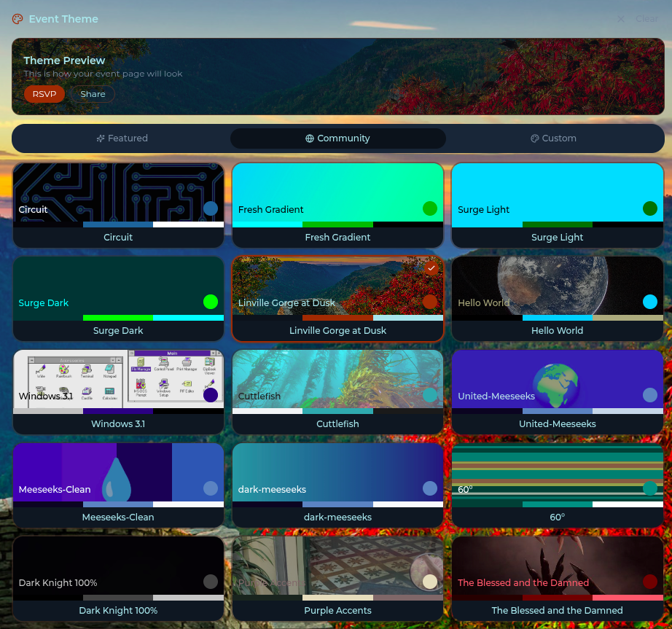Click the X icon beside Clear
The image size is (672, 629).
click(x=621, y=19)
